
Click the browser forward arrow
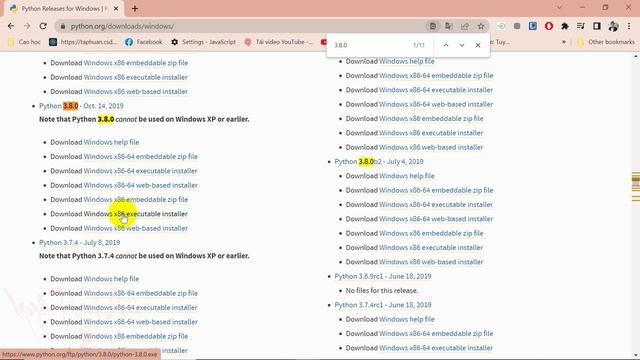click(27, 26)
